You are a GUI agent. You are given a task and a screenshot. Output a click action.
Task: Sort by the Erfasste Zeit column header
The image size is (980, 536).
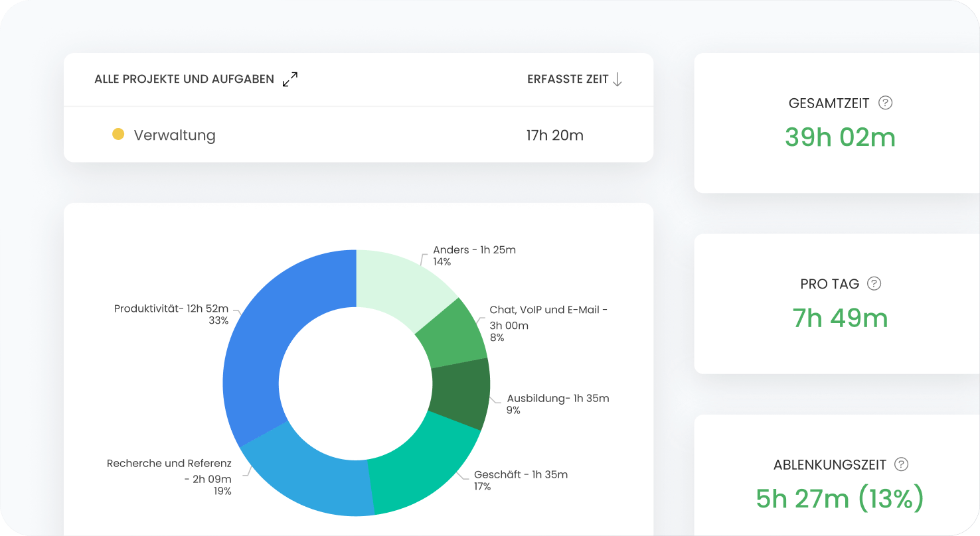(568, 80)
